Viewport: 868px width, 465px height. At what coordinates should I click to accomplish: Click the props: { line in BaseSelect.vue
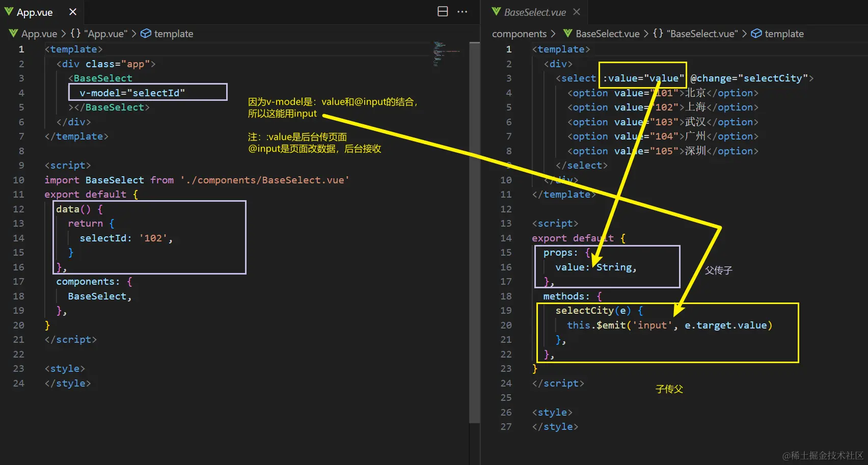click(566, 252)
